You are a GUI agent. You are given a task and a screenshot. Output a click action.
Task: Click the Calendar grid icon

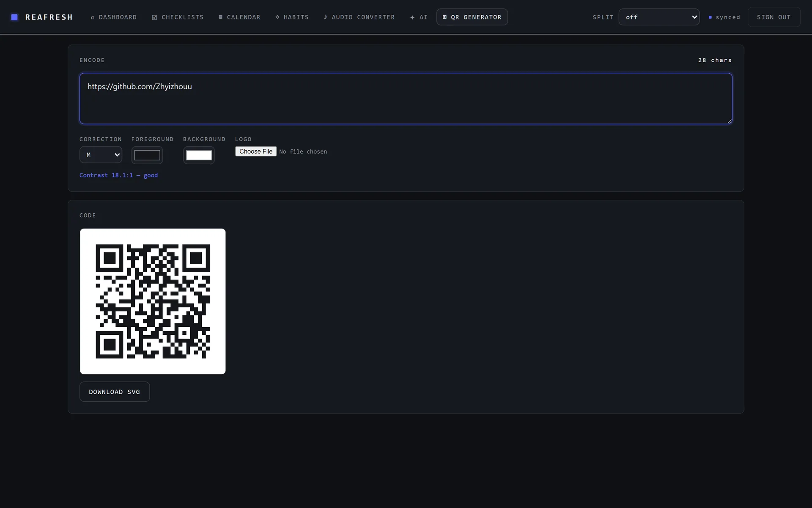click(220, 17)
